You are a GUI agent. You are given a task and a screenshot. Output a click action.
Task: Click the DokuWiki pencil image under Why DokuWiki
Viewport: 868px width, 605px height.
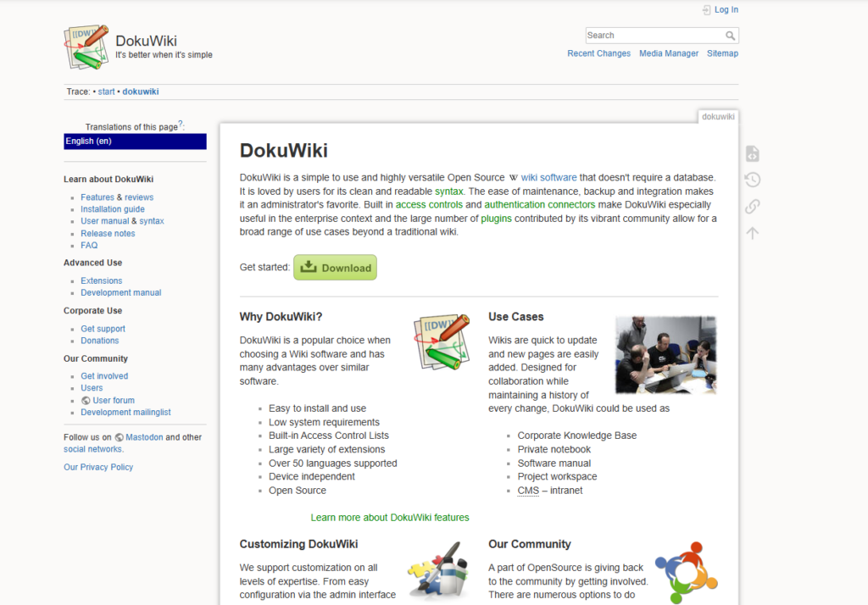pos(442,341)
